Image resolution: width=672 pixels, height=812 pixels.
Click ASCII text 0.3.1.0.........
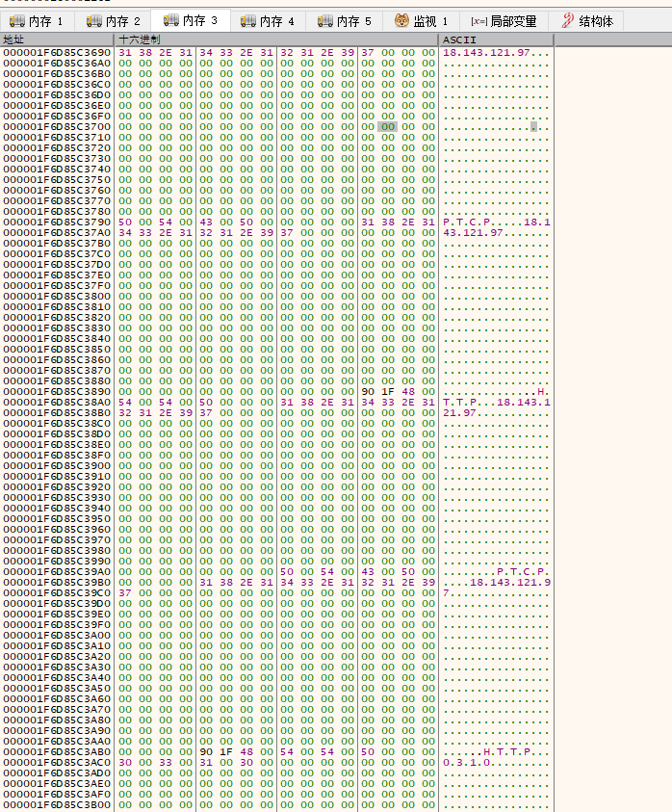(x=467, y=763)
